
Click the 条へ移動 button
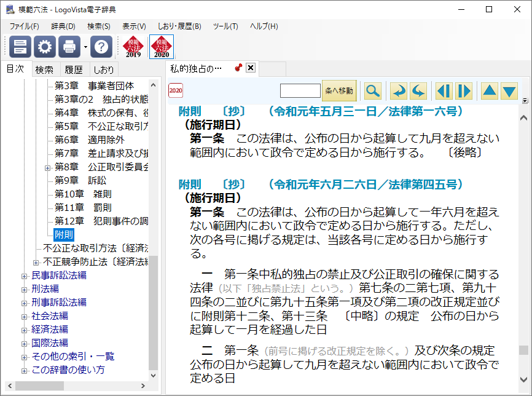339,90
